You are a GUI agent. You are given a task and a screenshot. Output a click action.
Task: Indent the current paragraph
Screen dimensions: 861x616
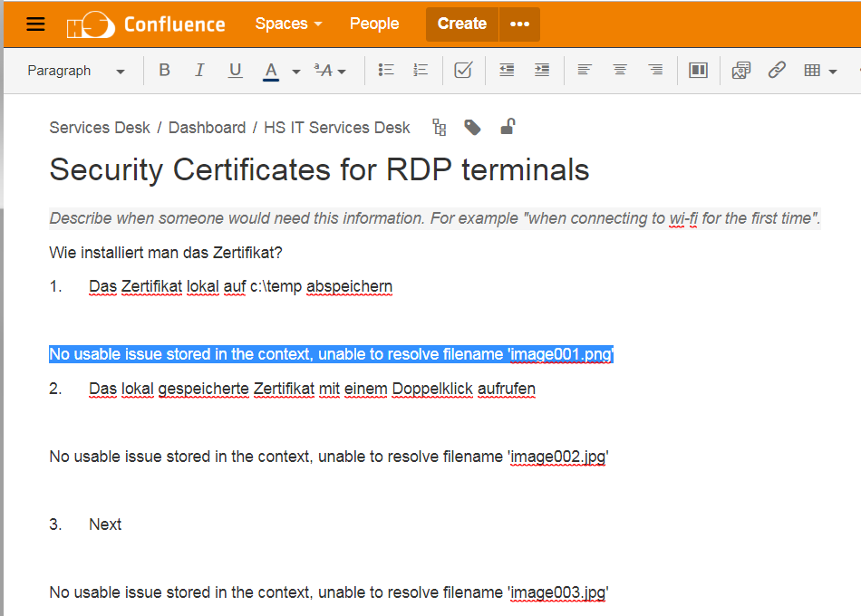(x=542, y=70)
